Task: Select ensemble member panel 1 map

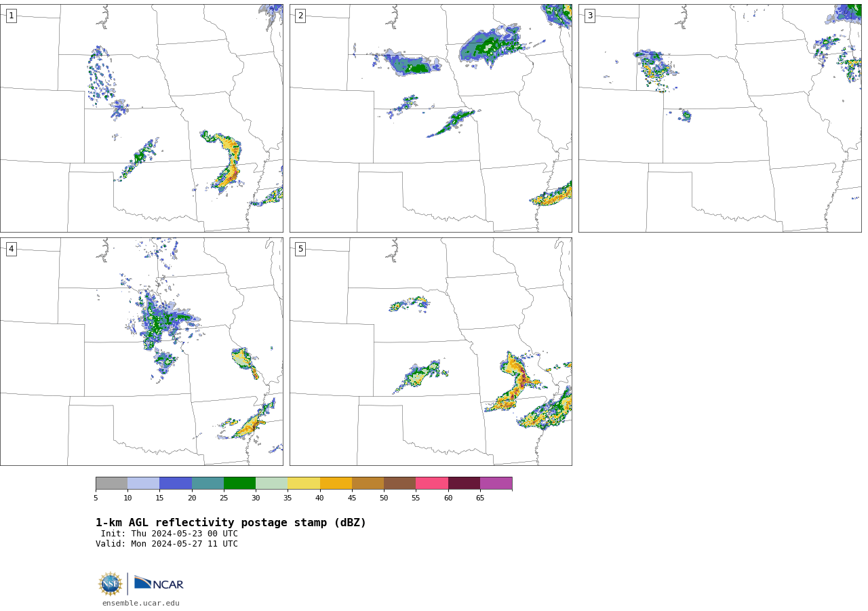Action: point(142,118)
